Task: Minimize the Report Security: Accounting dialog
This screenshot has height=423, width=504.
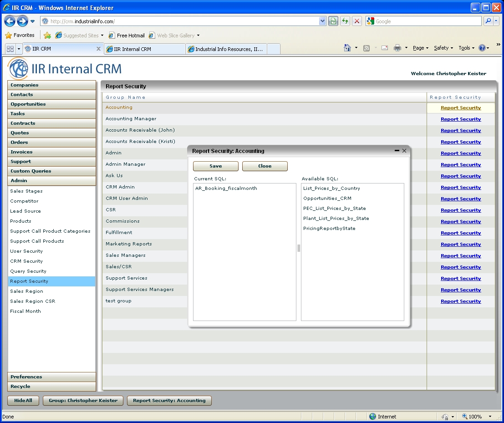Action: pyautogui.click(x=397, y=151)
